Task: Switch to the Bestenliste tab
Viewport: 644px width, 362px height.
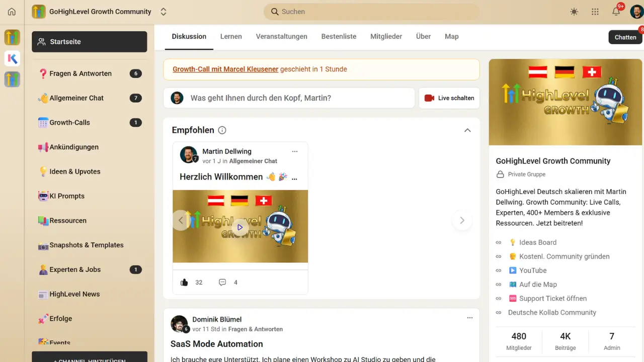Action: 339,37
